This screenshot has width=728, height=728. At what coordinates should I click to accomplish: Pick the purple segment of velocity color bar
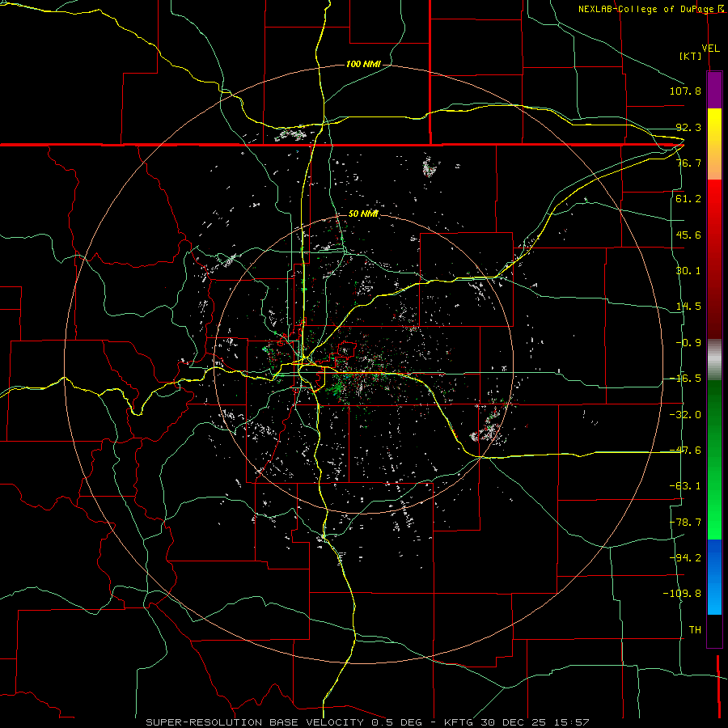pos(714,90)
